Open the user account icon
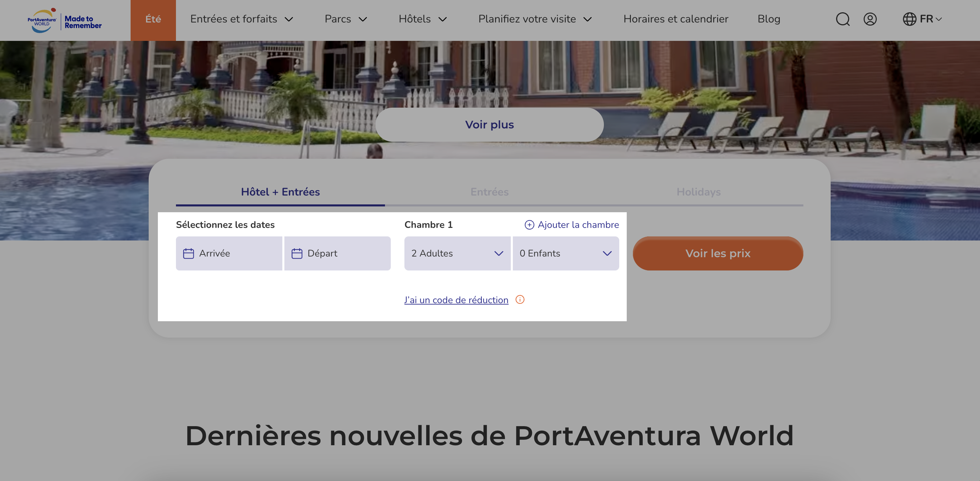 870,19
